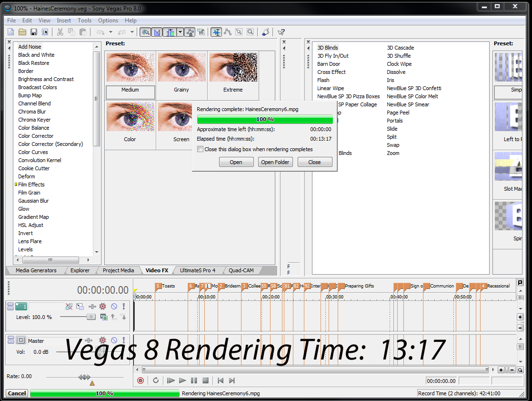Click the Open folder toolbar icon
The height and width of the screenshot is (401, 532).
(x=22, y=32)
